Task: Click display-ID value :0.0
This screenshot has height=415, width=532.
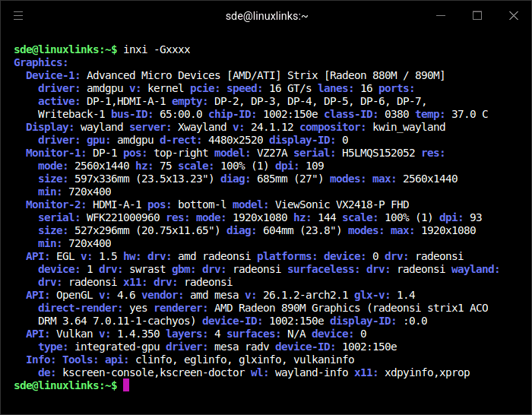Action: point(415,321)
